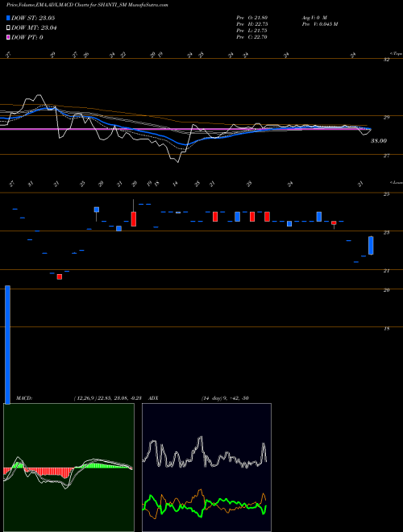Click the 18 axis label on candle chart

[386, 329]
